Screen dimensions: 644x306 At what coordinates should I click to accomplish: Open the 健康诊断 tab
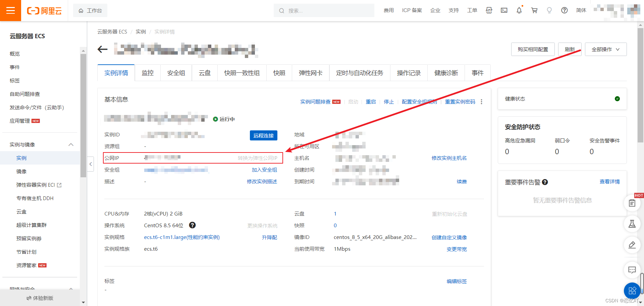click(446, 73)
